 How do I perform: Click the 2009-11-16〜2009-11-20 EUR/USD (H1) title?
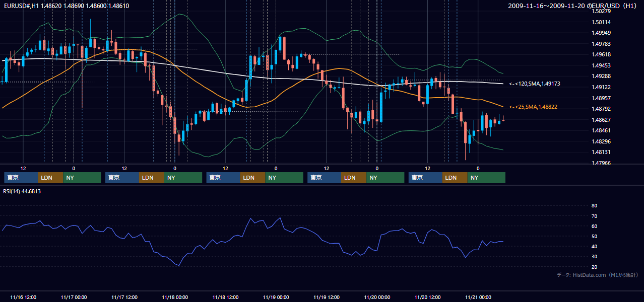[573, 6]
